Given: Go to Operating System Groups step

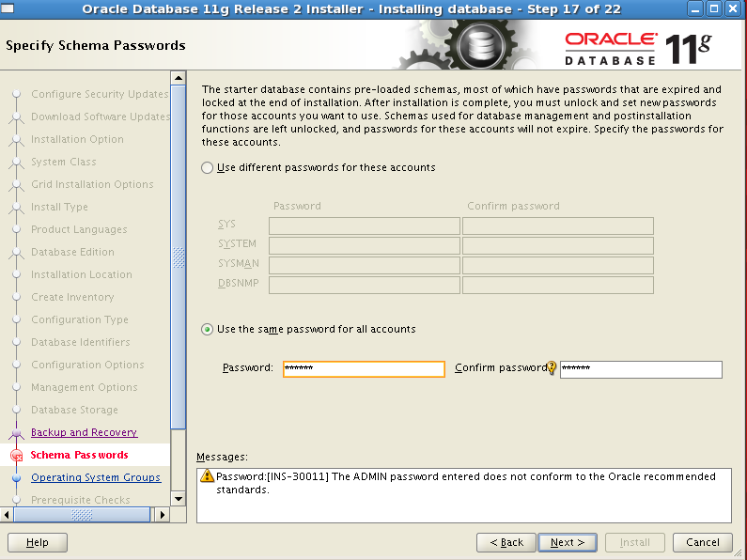Looking at the screenshot, I should pyautogui.click(x=96, y=477).
